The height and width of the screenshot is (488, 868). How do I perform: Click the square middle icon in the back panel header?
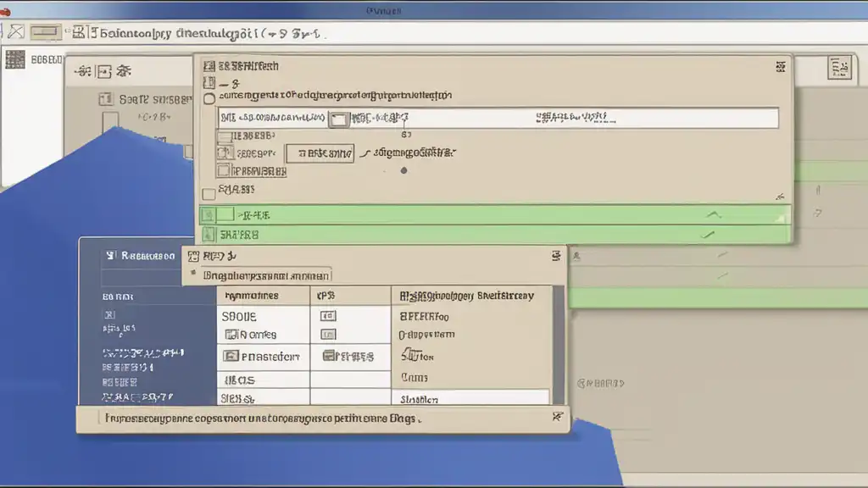[104, 71]
